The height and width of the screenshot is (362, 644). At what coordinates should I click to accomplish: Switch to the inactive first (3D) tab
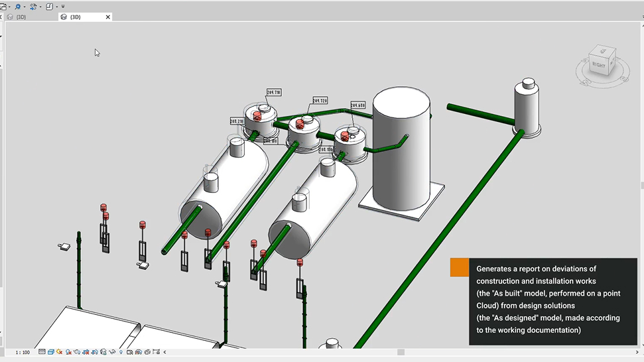tap(21, 17)
